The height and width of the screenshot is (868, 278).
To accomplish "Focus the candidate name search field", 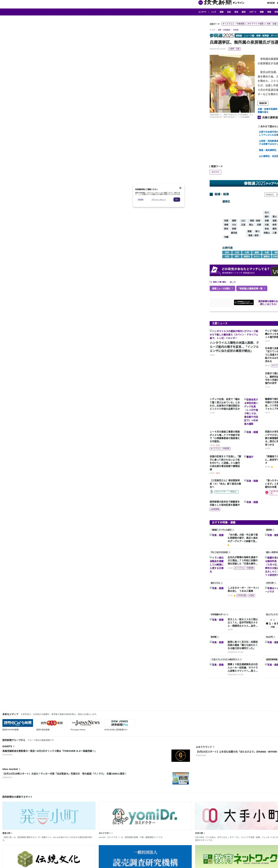I will (271, 194).
